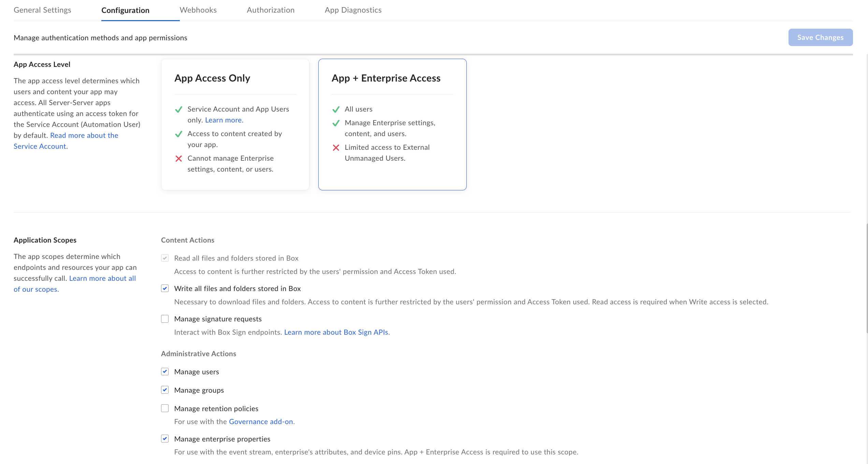Image resolution: width=868 pixels, height=464 pixels.
Task: Uncheck Write all files and folders stored in Box
Action: (165, 288)
